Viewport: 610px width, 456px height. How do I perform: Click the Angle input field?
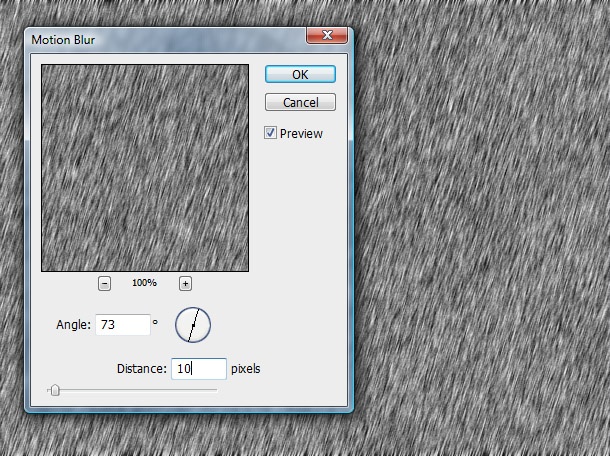point(123,324)
